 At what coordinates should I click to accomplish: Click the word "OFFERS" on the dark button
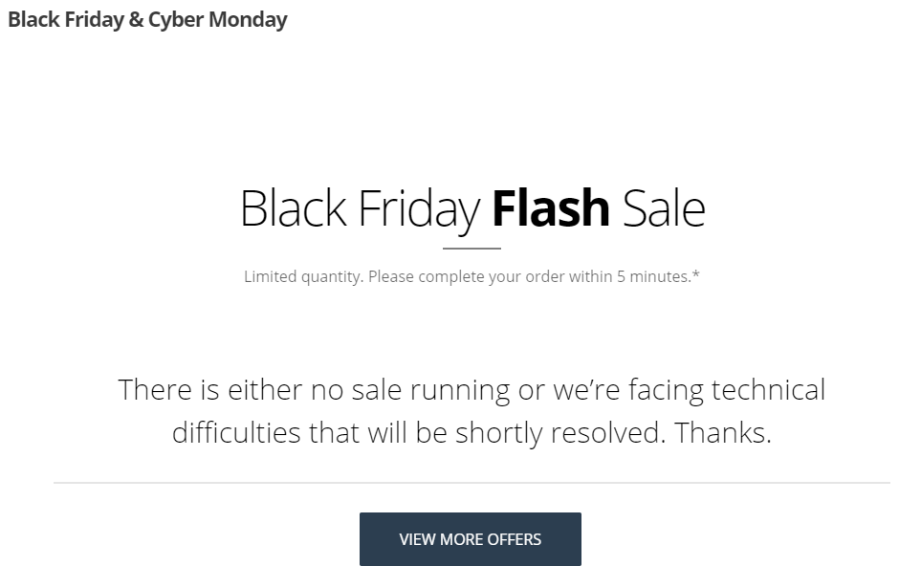512,539
